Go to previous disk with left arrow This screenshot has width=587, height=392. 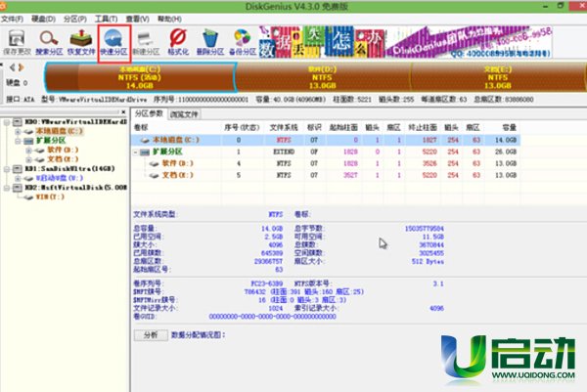(13, 67)
